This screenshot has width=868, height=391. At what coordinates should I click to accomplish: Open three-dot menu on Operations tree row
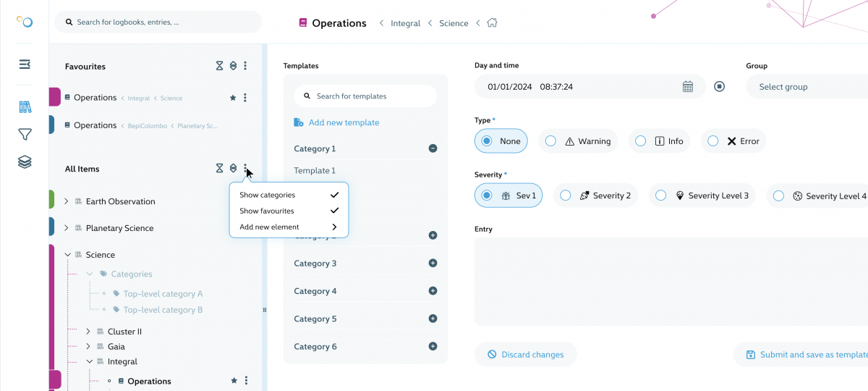[x=246, y=381]
